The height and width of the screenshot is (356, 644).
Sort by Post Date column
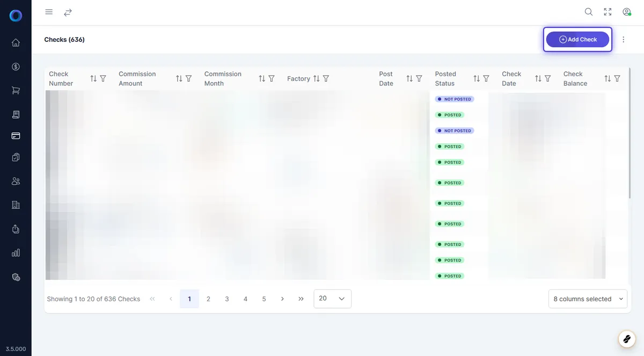click(409, 78)
